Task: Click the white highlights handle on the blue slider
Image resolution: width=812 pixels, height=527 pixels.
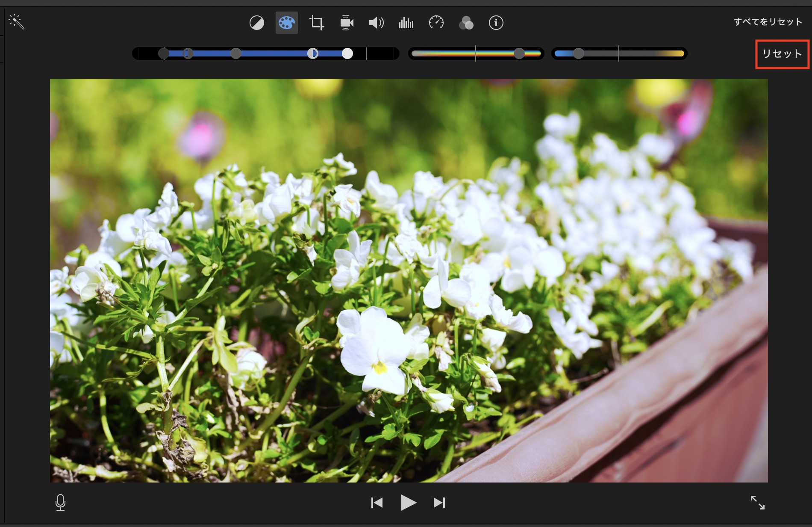Action: click(x=347, y=53)
